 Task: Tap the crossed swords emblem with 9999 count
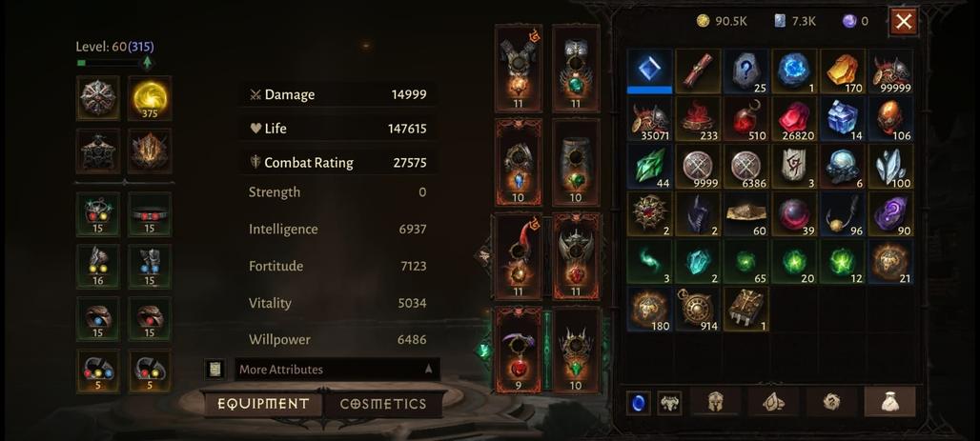point(698,167)
